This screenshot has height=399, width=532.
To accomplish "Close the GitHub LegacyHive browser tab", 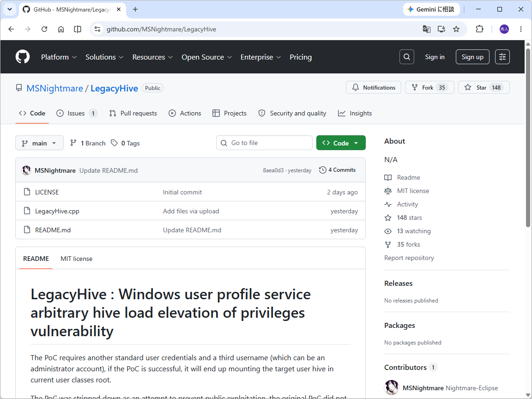I will point(119,10).
